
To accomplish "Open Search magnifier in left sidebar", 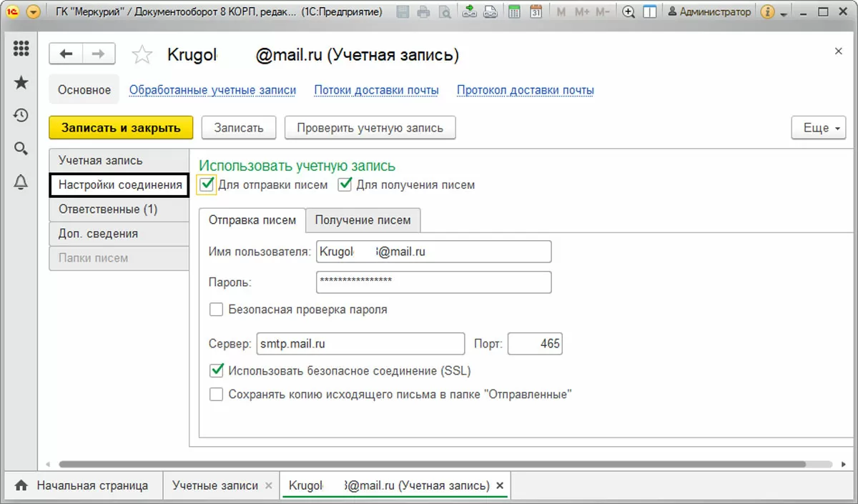I will point(21,149).
